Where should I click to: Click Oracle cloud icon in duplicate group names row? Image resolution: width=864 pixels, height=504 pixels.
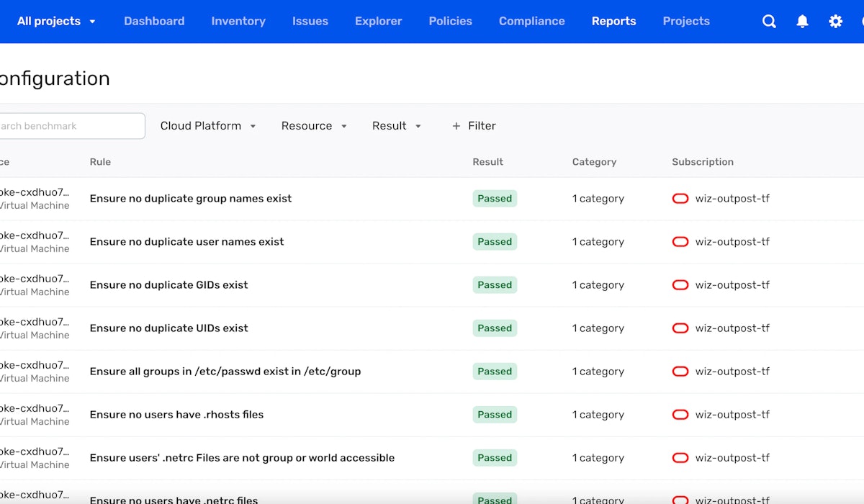point(680,199)
